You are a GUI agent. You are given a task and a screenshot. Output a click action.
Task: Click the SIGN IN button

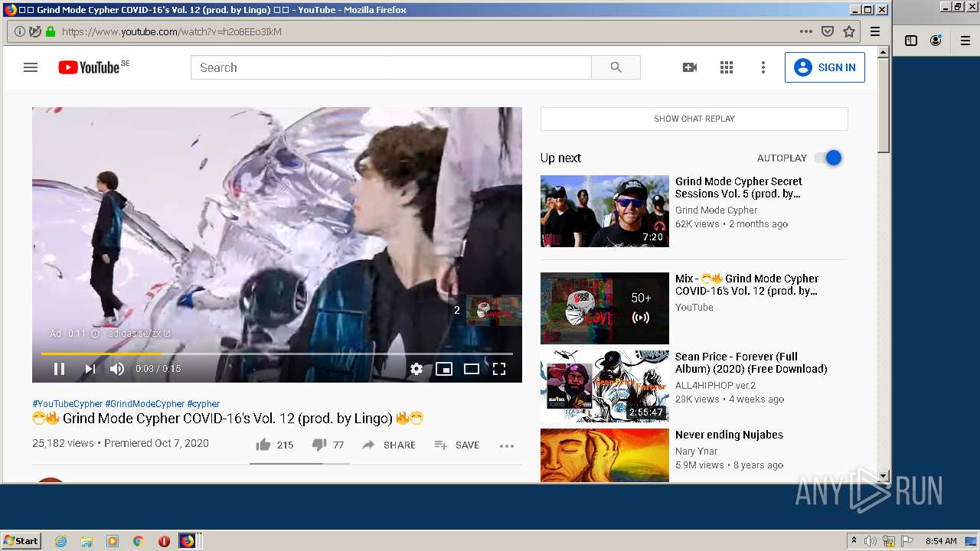[825, 67]
